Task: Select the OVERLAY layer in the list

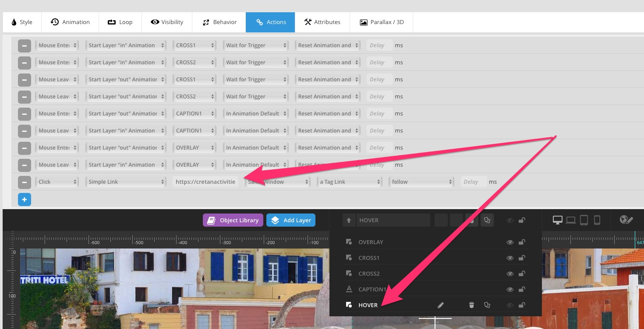Action: 371,242
